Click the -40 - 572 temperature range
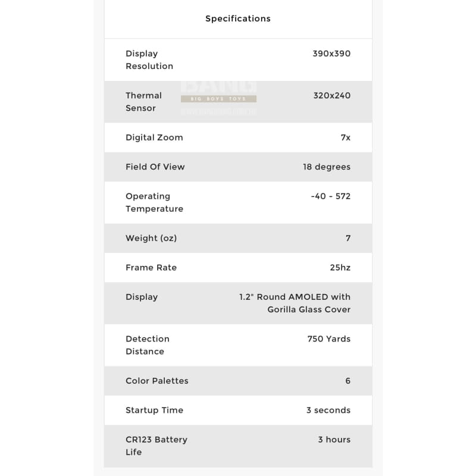Viewport: 476px width, 476px height. click(331, 196)
